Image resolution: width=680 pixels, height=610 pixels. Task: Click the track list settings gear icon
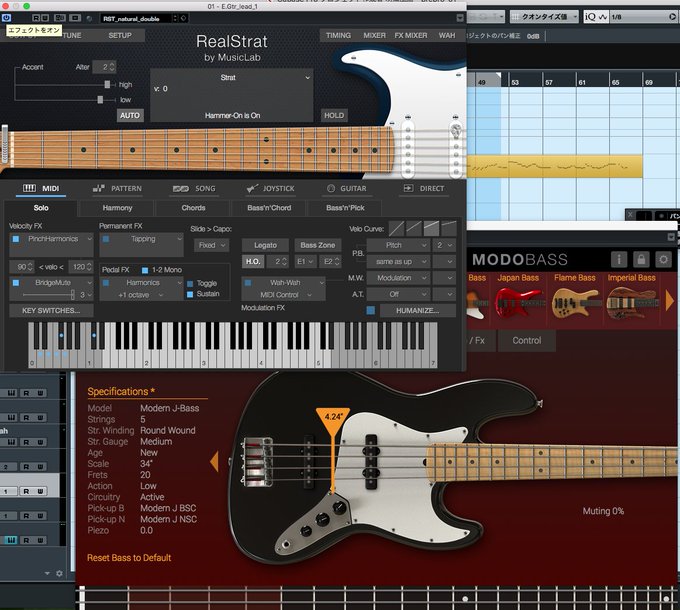coord(59,573)
